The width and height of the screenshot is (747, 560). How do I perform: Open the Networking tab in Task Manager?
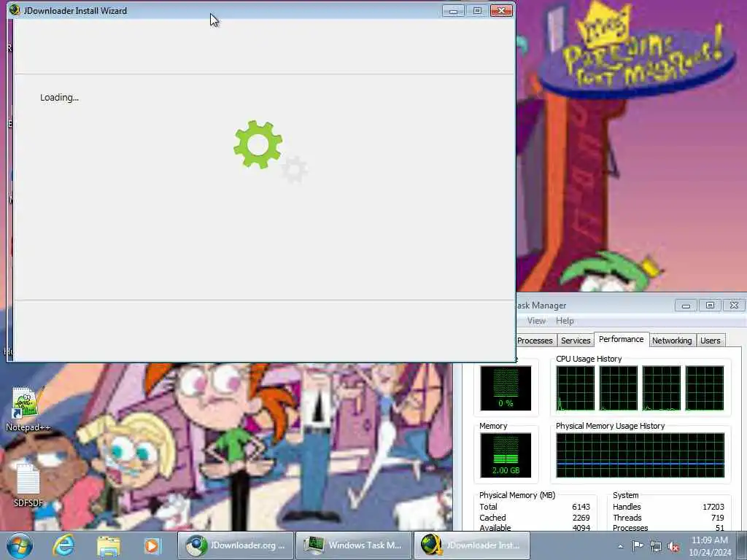[x=672, y=341]
